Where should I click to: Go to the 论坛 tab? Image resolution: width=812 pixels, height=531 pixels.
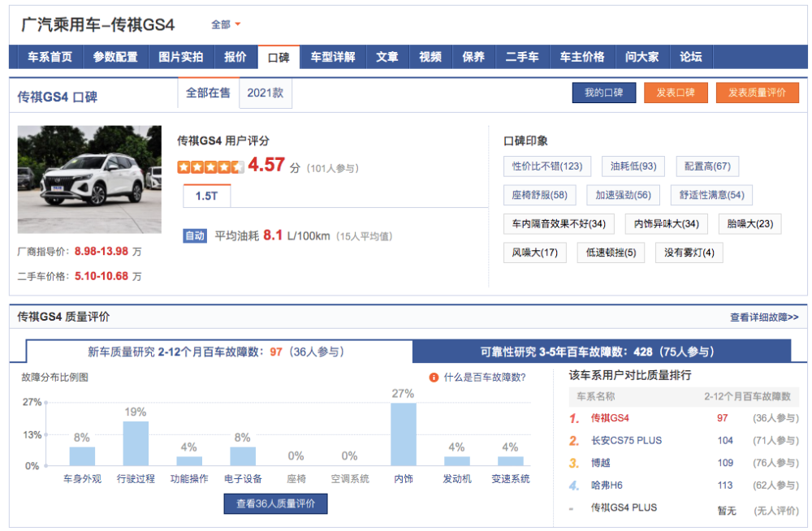(691, 57)
